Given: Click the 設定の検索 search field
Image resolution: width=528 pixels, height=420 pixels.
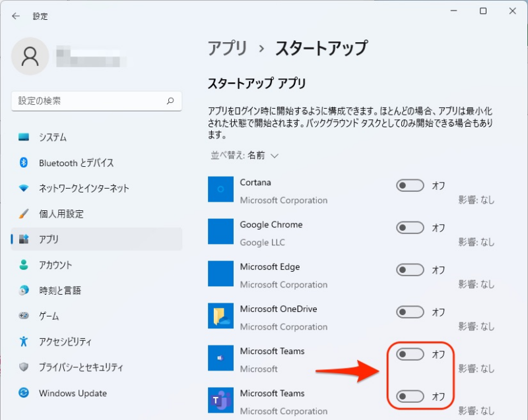Looking at the screenshot, I should click(x=96, y=101).
